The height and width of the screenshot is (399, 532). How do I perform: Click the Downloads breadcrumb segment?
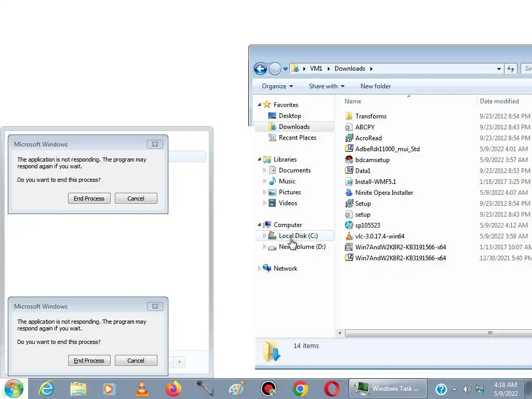[350, 69]
